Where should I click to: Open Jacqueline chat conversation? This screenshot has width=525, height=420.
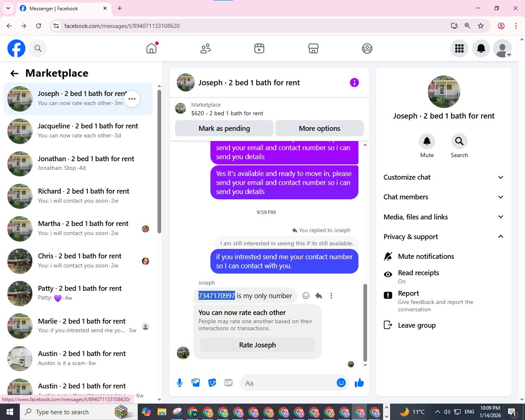coord(78,131)
